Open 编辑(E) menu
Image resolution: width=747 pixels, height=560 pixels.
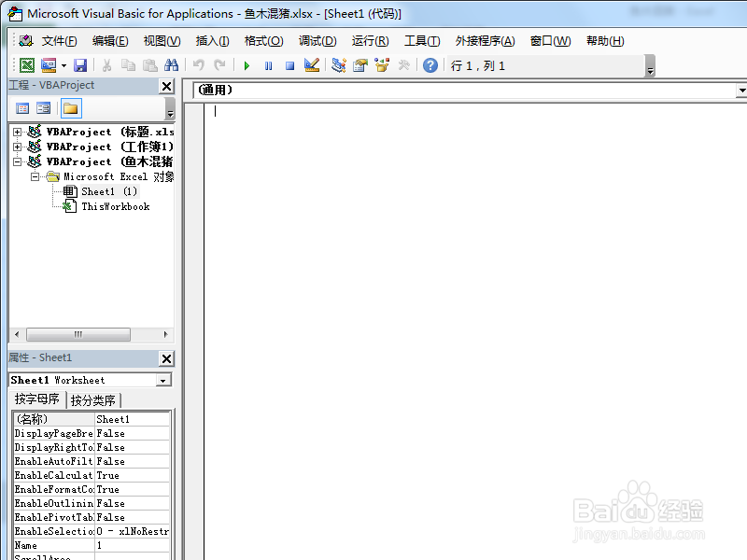click(x=110, y=41)
